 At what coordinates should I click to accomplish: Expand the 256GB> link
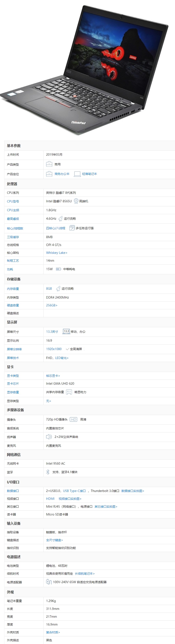(x=52, y=305)
